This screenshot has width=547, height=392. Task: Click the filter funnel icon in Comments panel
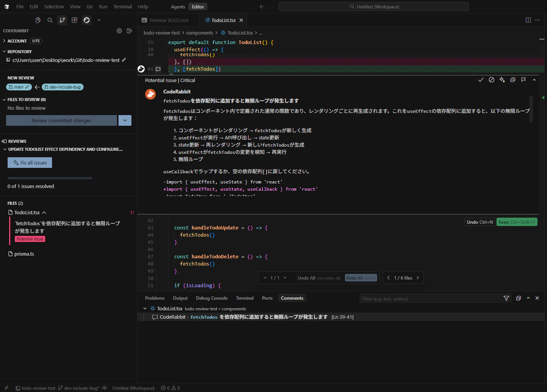tap(506, 298)
